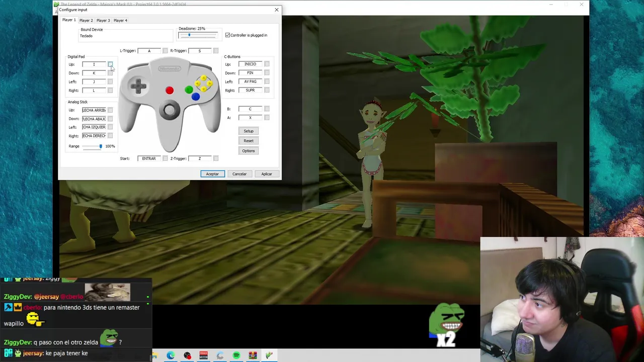644x362 pixels.
Task: Open Spotify from the taskbar
Action: (x=236, y=355)
